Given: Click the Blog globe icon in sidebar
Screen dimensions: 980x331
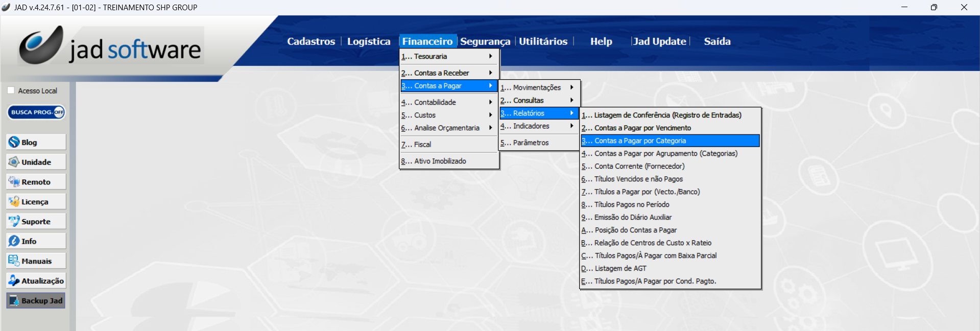Looking at the screenshot, I should (14, 142).
